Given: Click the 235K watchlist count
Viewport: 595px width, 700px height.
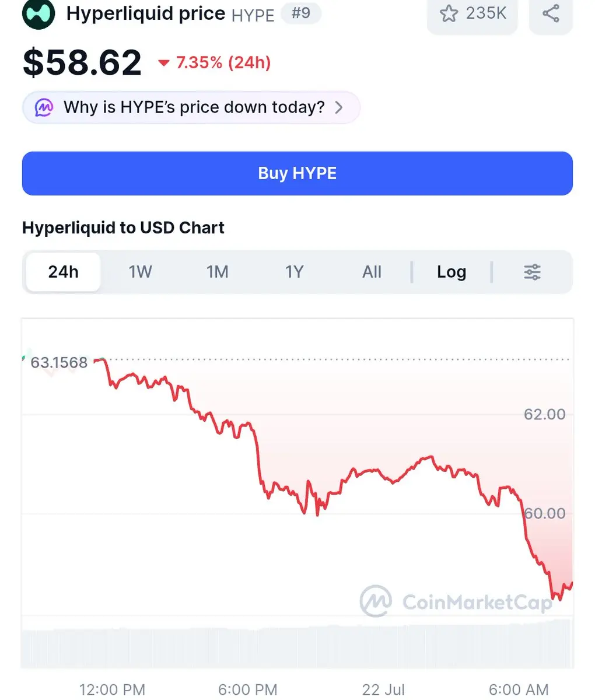Looking at the screenshot, I should 487,13.
